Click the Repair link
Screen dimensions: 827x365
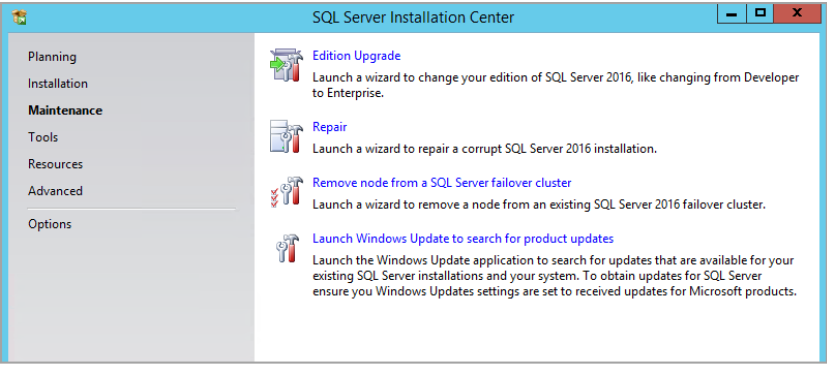(330, 127)
